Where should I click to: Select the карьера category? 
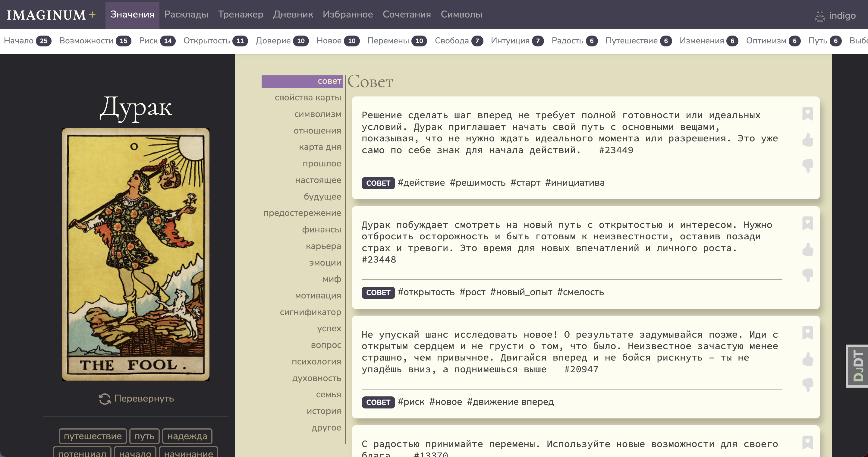click(x=323, y=246)
